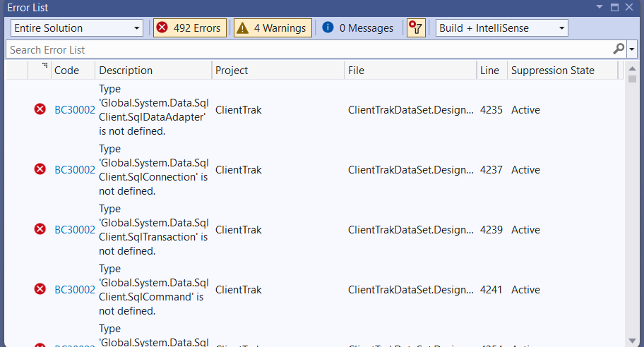The width and height of the screenshot is (644, 347).
Task: Open BC30002 link for SqlTransaction error
Action: (75, 230)
